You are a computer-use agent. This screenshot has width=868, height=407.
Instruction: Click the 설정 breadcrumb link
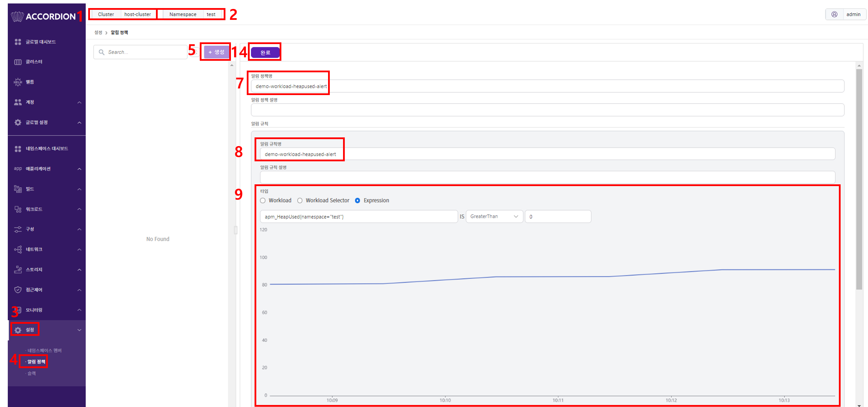pos(98,32)
